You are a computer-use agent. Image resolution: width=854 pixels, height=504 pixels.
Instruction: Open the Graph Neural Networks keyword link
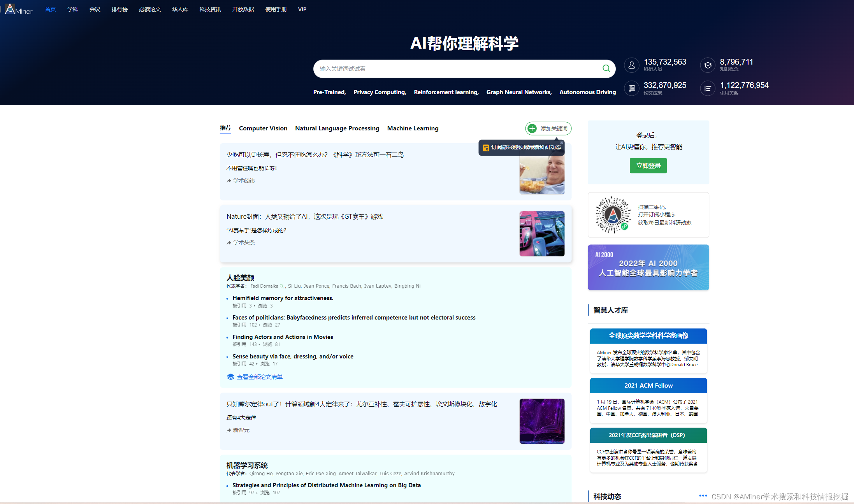[x=518, y=92]
